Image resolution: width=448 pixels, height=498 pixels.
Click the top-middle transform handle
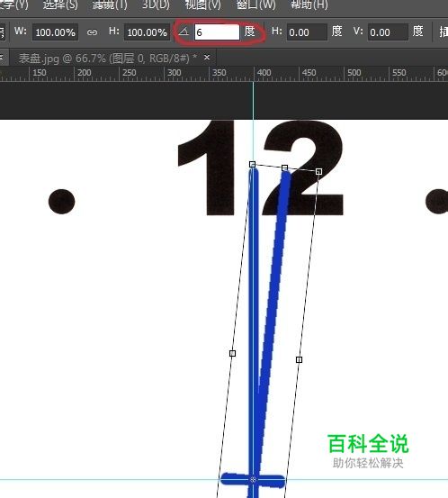[284, 168]
